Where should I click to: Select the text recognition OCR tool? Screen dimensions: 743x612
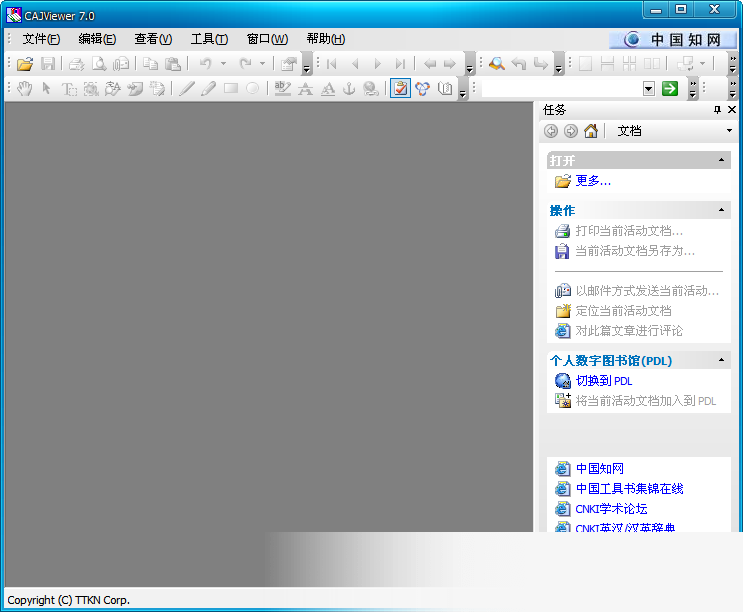[x=113, y=89]
